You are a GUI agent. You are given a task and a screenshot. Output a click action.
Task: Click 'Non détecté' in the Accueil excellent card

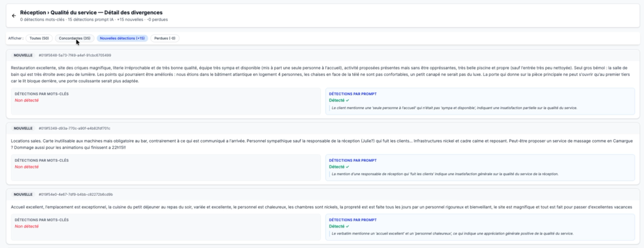coord(26,227)
